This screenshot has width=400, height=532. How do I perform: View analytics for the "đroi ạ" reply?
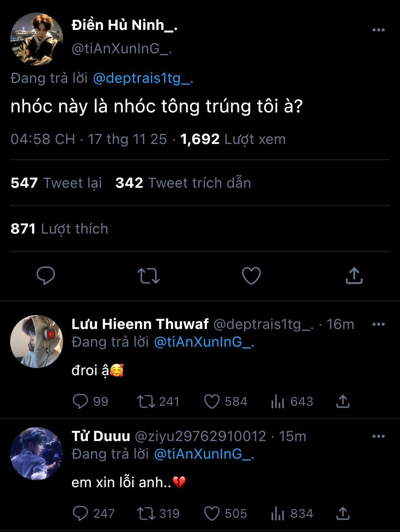click(x=278, y=402)
